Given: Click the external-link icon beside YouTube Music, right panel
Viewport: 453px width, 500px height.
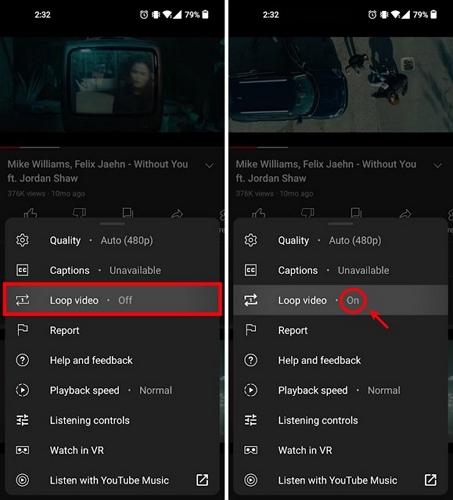Looking at the screenshot, I should (x=430, y=480).
